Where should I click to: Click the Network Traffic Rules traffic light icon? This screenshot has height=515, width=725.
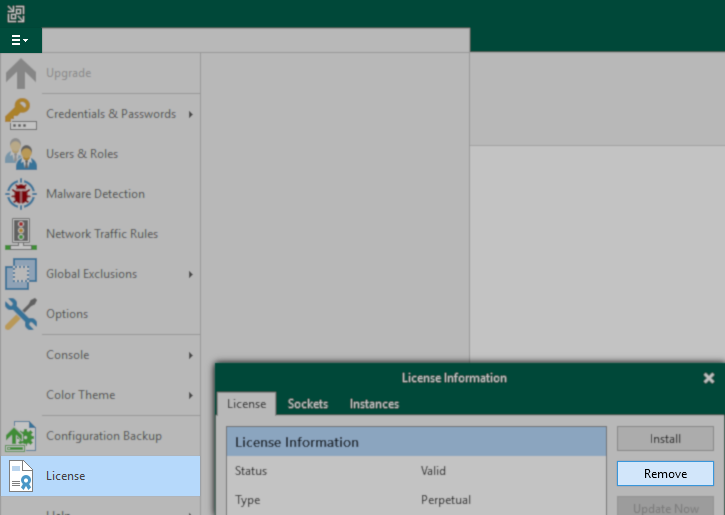21,234
